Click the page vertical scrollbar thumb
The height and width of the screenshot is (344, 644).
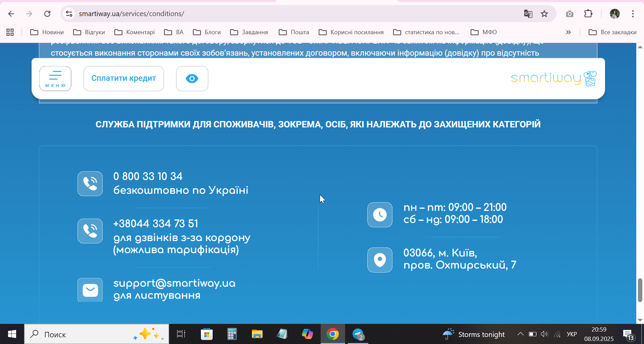point(640,290)
